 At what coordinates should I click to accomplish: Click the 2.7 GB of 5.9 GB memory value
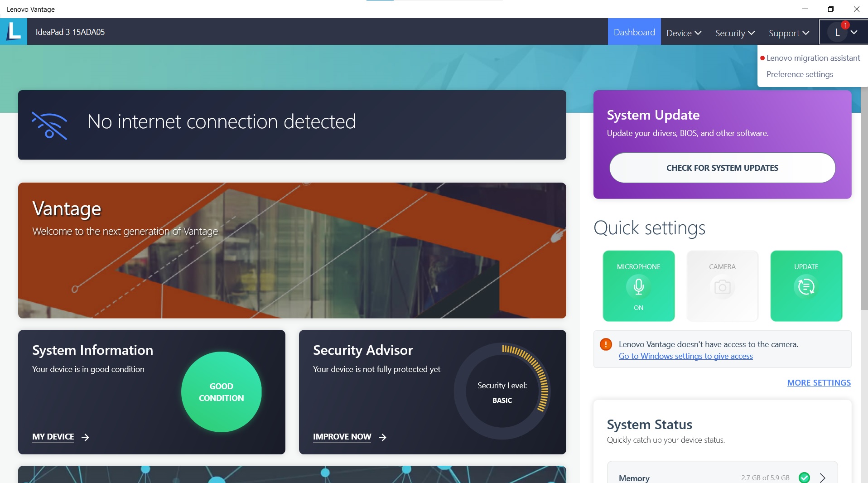pos(765,478)
